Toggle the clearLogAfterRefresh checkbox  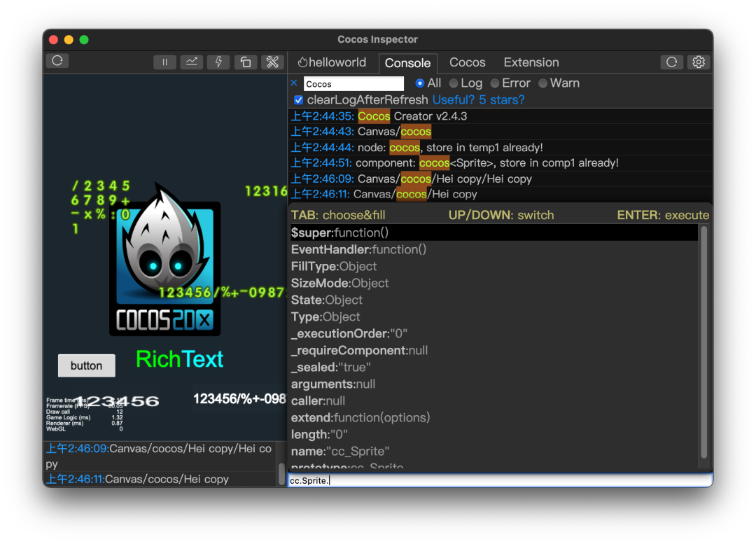[x=298, y=100]
